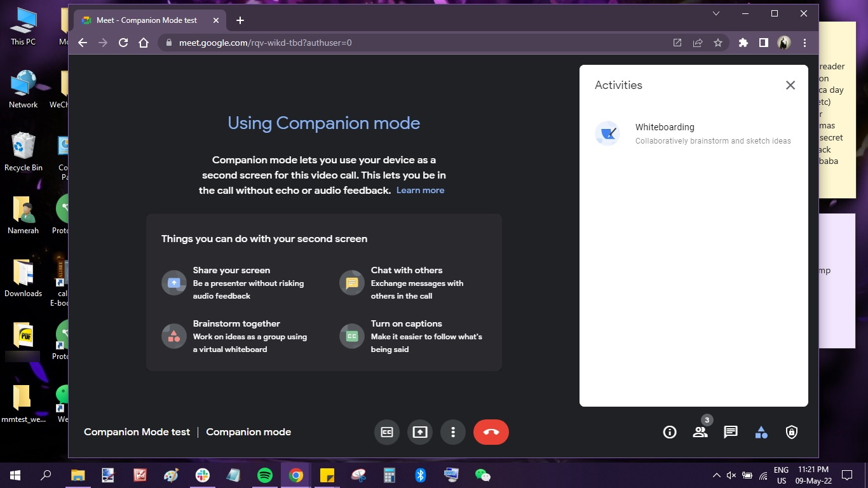Select the This PC desktop icon
Viewport: 868px width, 488px height.
pos(24,27)
